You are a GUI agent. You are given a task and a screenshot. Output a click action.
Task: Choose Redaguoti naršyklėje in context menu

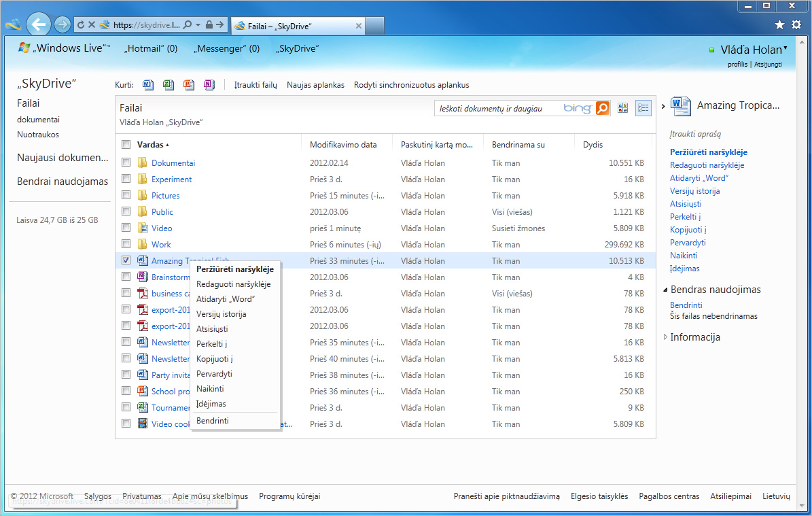pyautogui.click(x=234, y=284)
